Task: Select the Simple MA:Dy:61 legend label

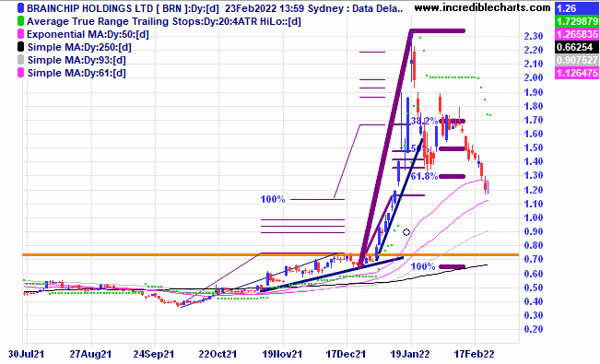Action: [76, 73]
